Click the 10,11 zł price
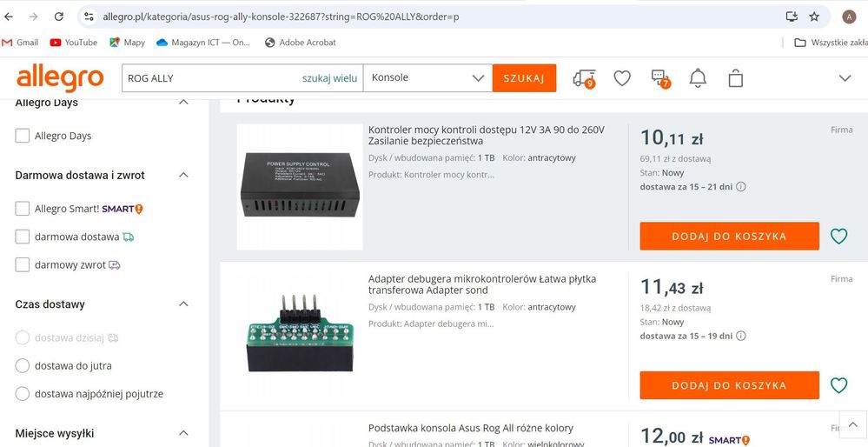 click(x=672, y=137)
